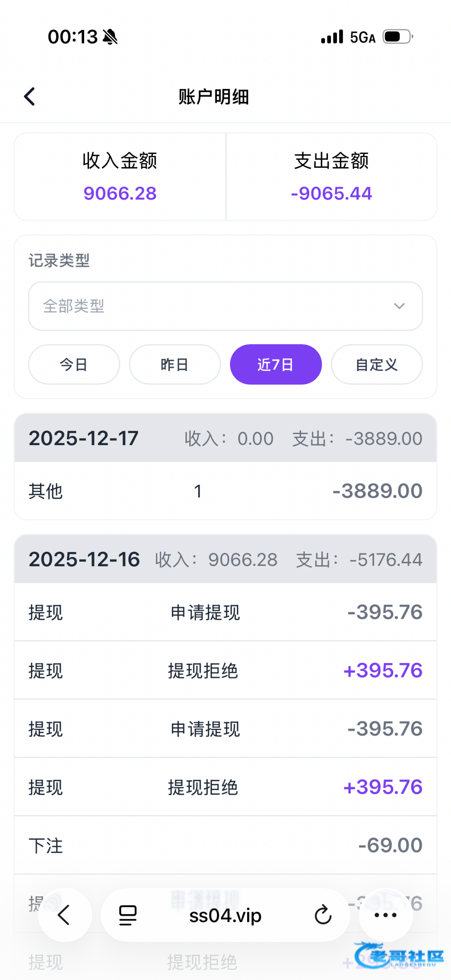Select the 近7日 date filter
This screenshot has width=451, height=980.
point(276,365)
